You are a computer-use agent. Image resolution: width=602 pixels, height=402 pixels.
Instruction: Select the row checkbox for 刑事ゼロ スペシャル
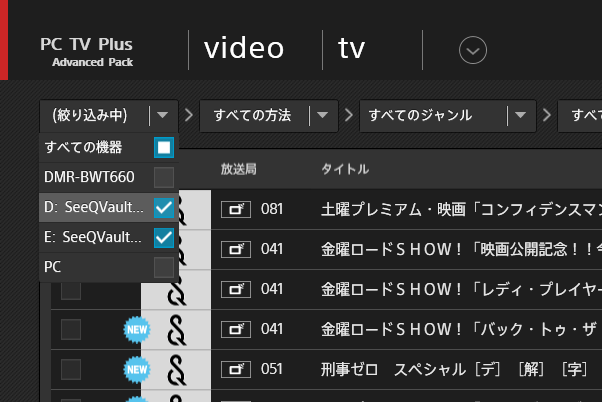pos(71,369)
